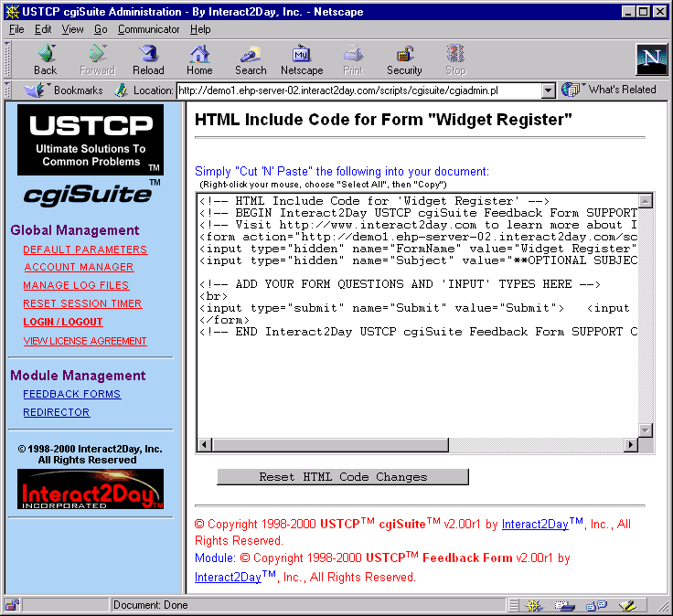Open FEEDBACK FORMS module link
Image resolution: width=673 pixels, height=616 pixels.
pos(72,394)
